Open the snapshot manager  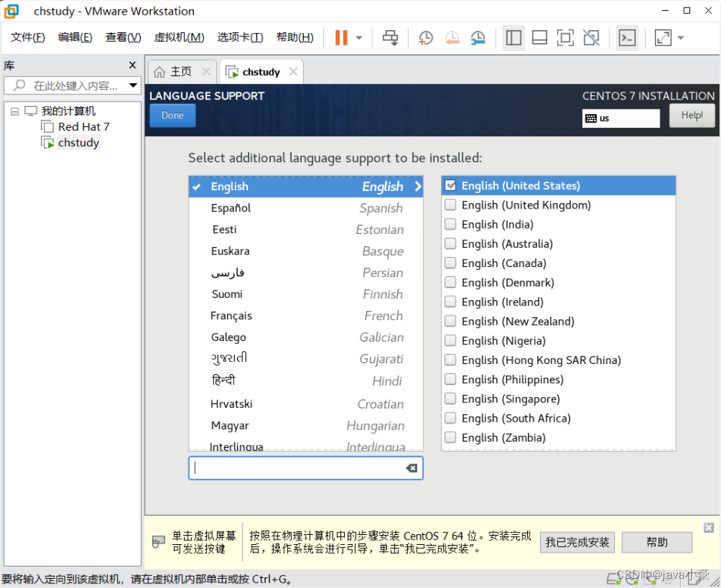478,38
